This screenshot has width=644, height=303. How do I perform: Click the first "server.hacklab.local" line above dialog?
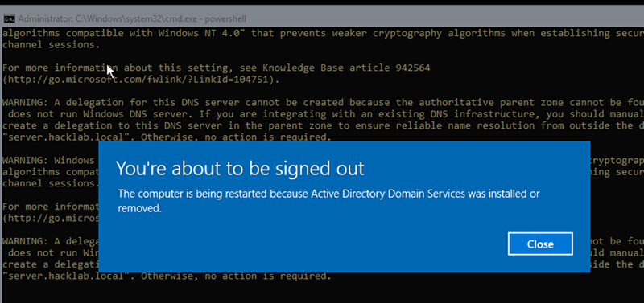[167, 137]
